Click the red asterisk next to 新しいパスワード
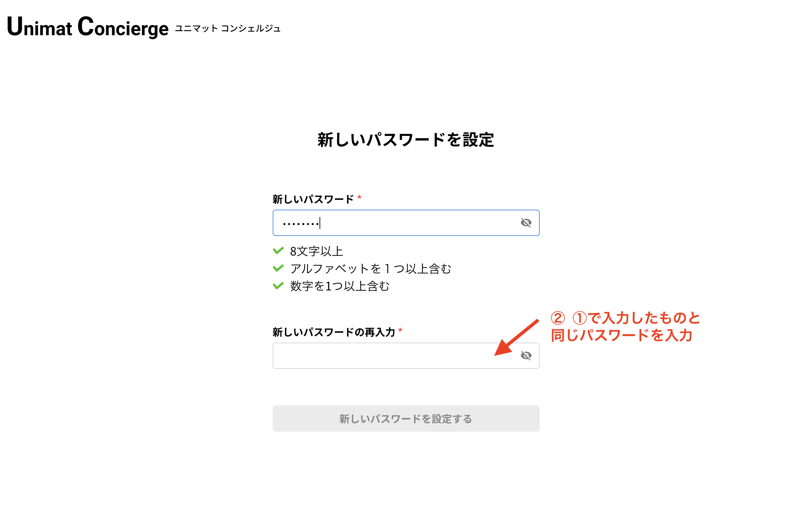Screen dimensions: 812x527 point(359,198)
